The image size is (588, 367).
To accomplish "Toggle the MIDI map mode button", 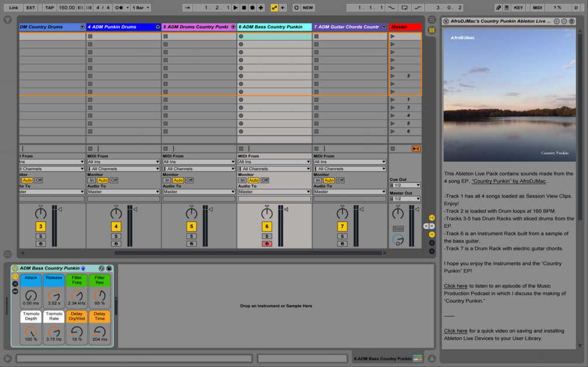I will click(537, 8).
